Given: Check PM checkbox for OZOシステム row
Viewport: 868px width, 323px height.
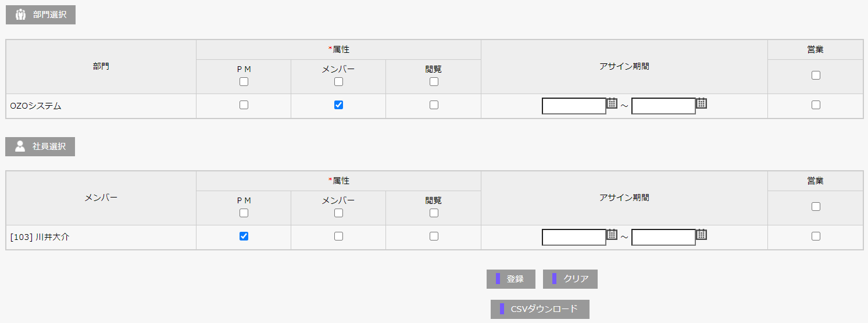Looking at the screenshot, I should [x=244, y=105].
